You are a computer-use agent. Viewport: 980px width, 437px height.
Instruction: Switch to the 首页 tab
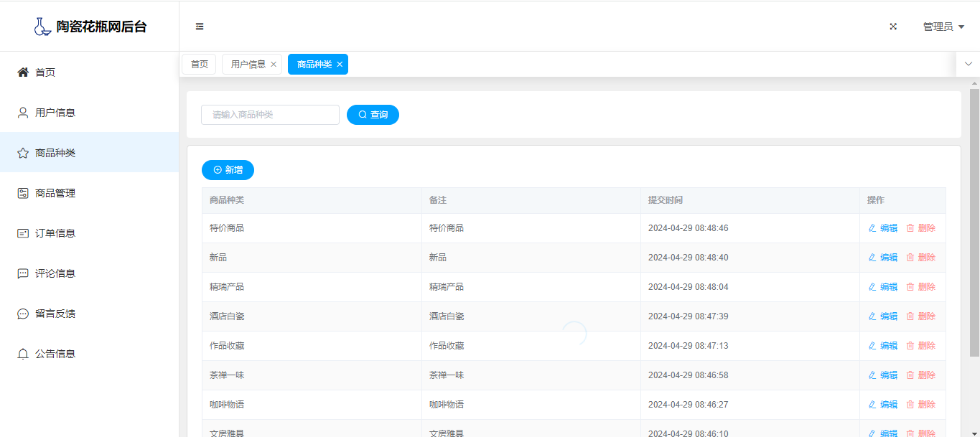tap(199, 64)
